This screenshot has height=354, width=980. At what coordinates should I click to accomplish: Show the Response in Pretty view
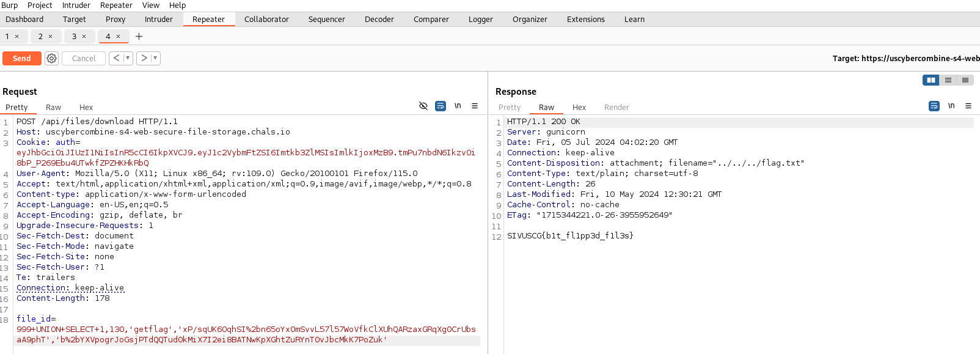pyautogui.click(x=510, y=108)
